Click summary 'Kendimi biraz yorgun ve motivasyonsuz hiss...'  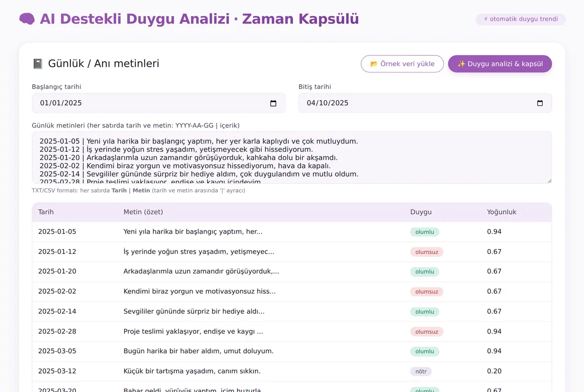click(200, 291)
